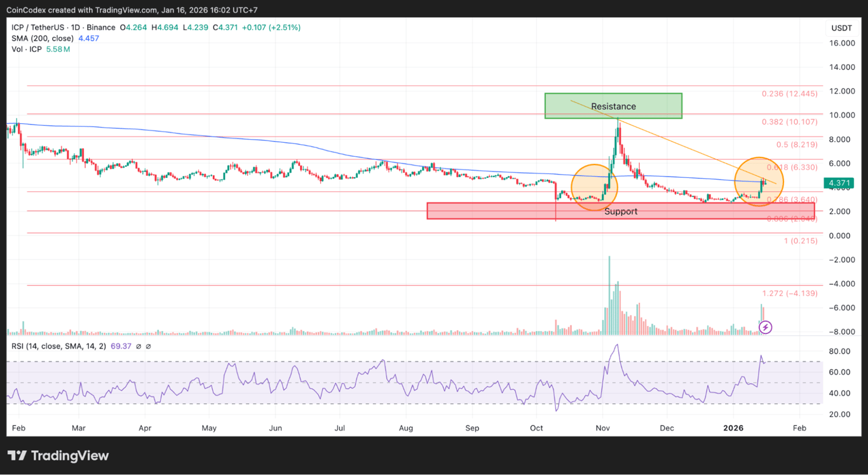The image size is (868, 475).
Task: Select the red Support zone rectangle
Action: pos(621,210)
